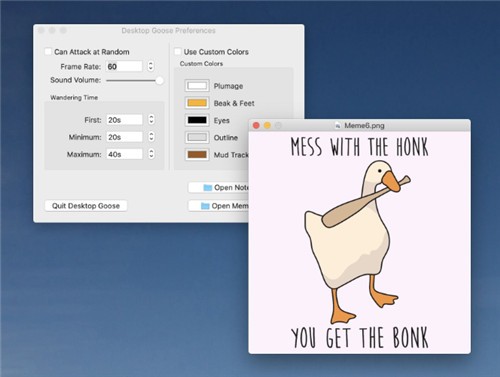Click the Quit Desktop Goose button
The width and height of the screenshot is (500, 377).
[86, 206]
